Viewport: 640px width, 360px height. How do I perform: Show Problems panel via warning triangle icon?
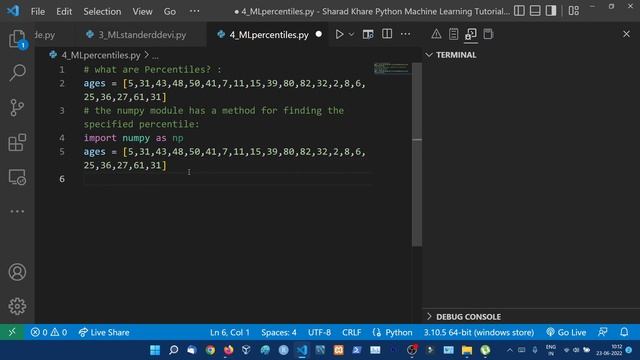436,34
